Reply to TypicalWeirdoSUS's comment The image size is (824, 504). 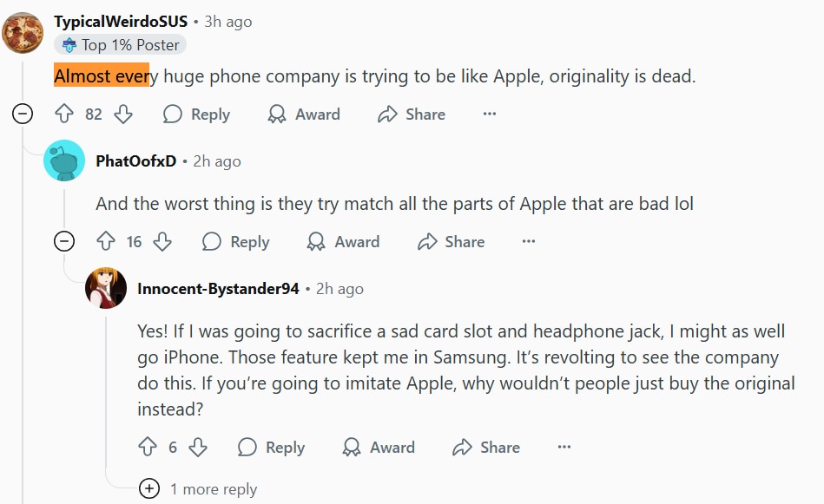coord(197,114)
